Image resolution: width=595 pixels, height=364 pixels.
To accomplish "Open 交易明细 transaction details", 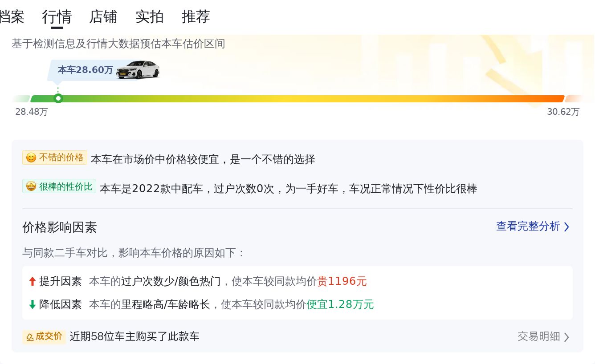I will (538, 336).
